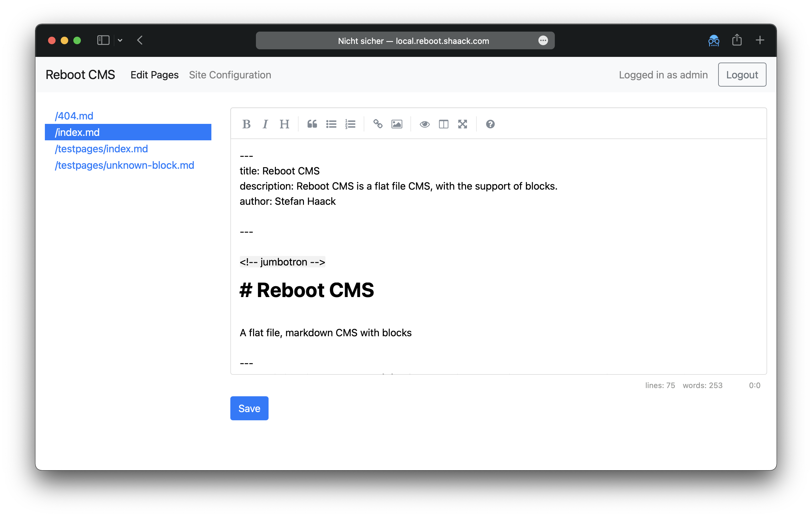Select the Edit Pages menu tab
The height and width of the screenshot is (517, 812).
click(x=155, y=74)
